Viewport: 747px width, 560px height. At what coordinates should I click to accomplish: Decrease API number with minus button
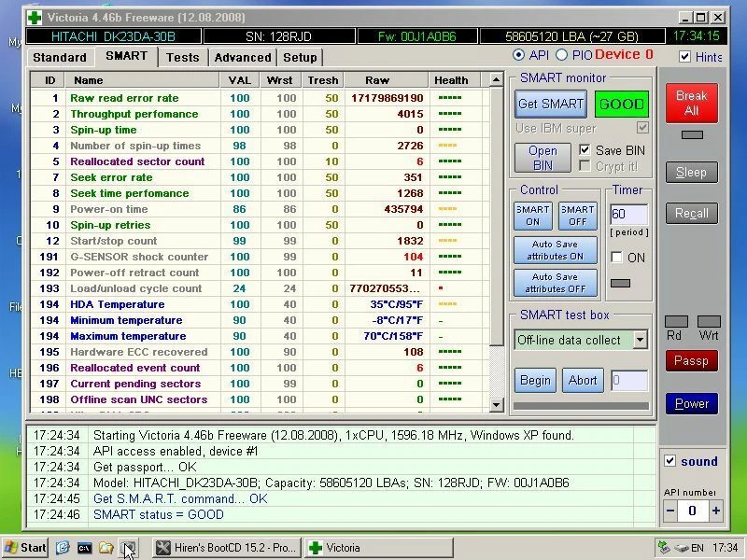point(670,511)
